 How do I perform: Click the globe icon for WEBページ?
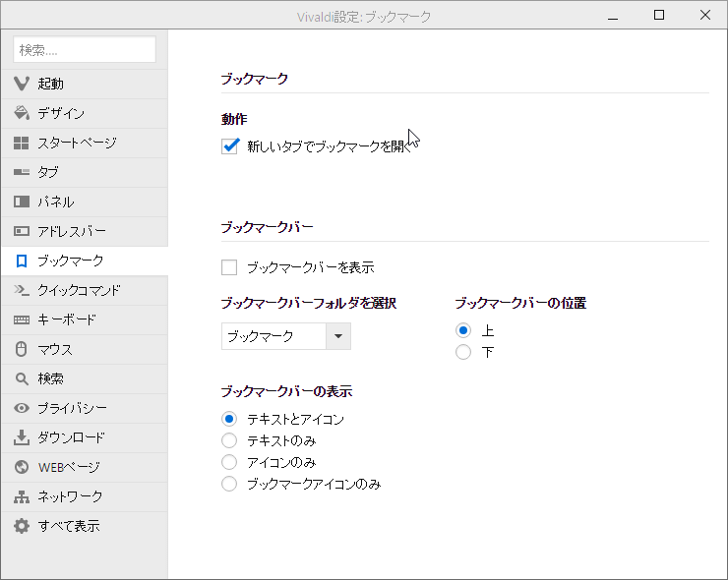click(x=22, y=467)
